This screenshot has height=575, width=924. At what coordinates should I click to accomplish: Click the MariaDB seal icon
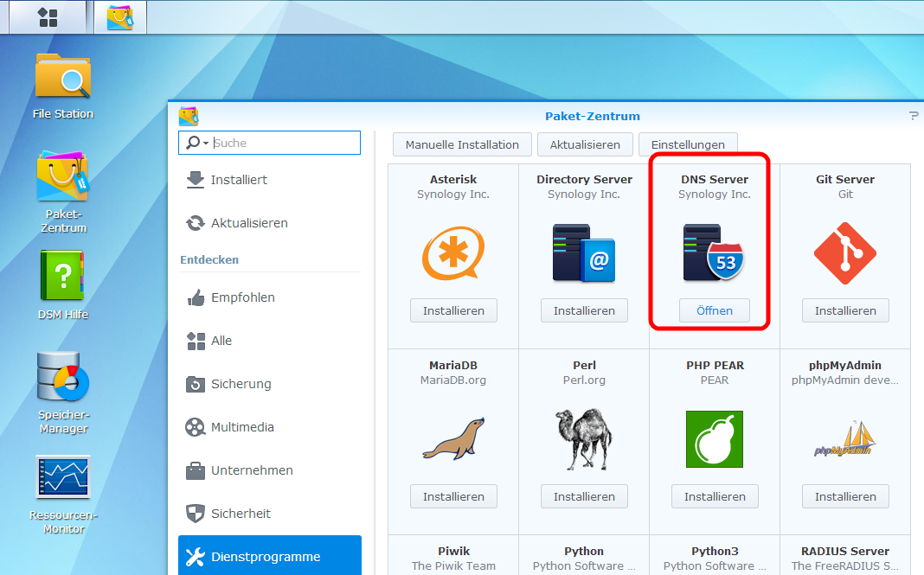click(x=453, y=438)
